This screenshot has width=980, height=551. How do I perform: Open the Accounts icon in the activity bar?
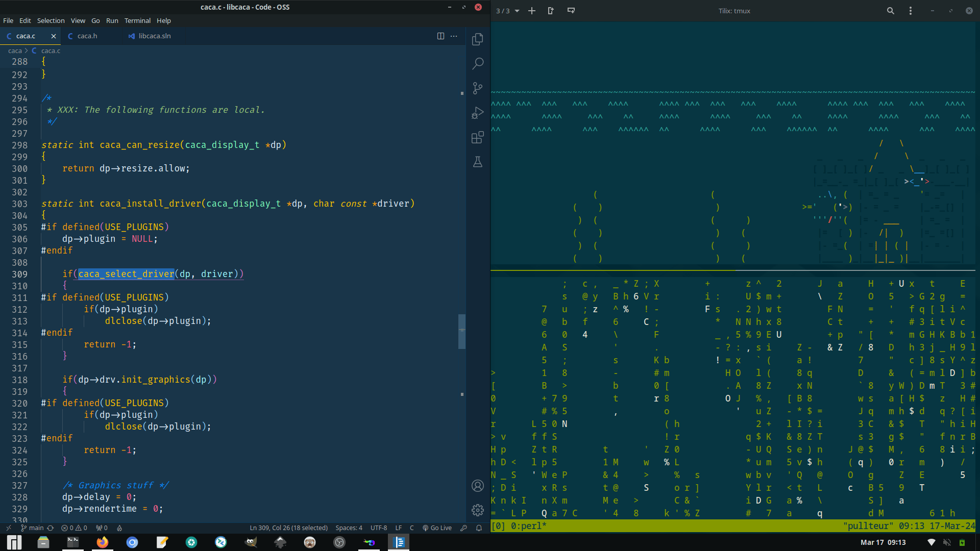[x=478, y=486]
